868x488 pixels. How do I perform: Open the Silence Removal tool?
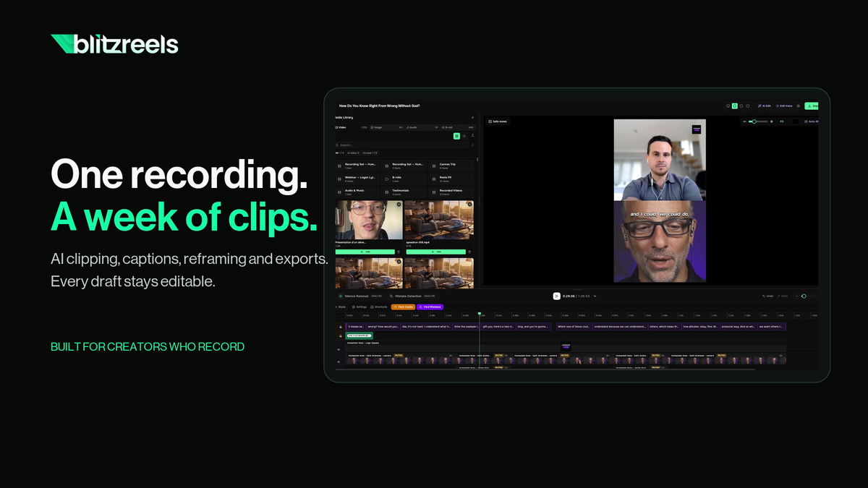click(x=359, y=296)
